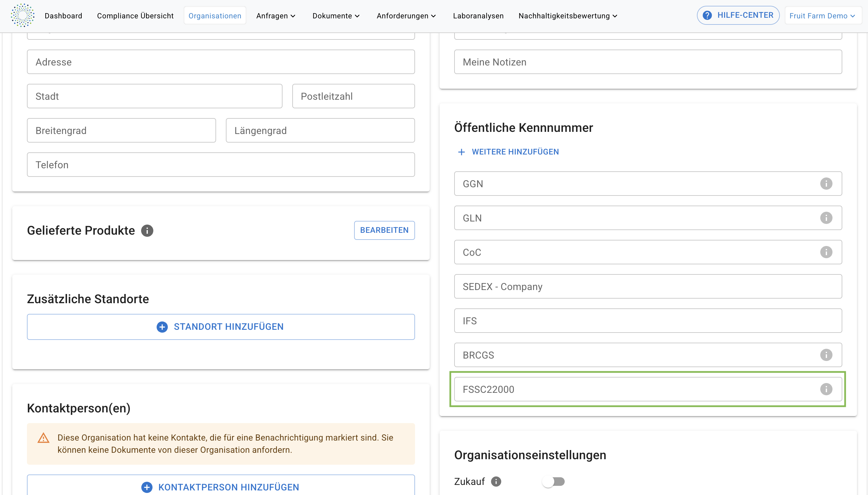Open the Hilfe-Center
This screenshot has width=868, height=495.
coord(738,15)
